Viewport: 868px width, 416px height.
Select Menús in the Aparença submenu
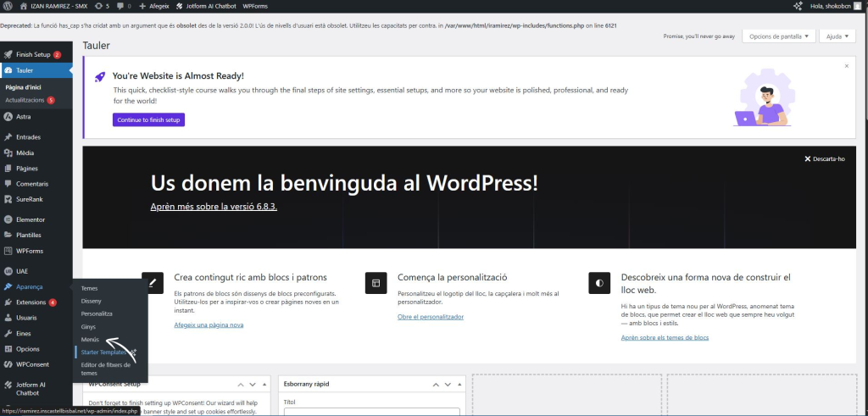pos(90,339)
